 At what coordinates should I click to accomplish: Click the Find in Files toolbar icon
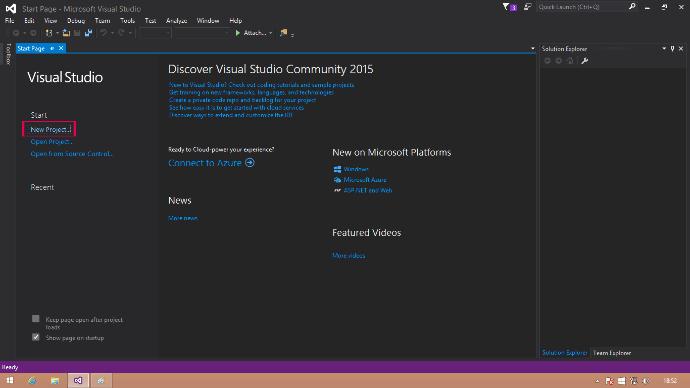283,33
